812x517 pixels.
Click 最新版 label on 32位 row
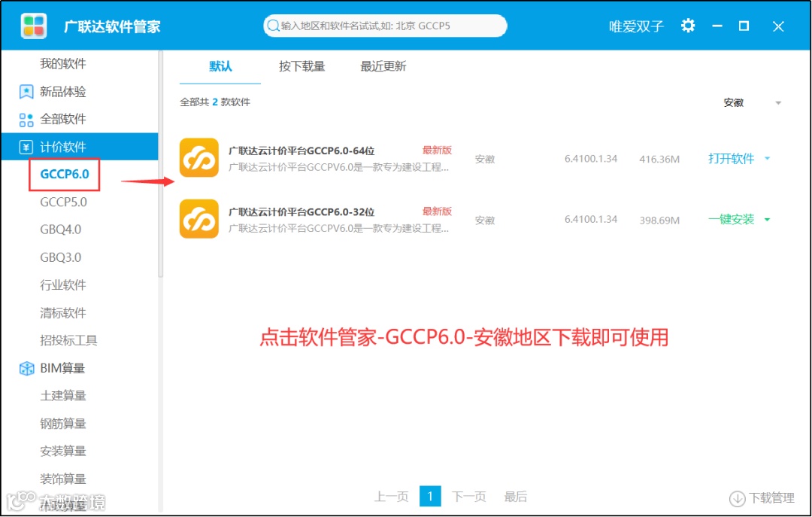point(437,211)
